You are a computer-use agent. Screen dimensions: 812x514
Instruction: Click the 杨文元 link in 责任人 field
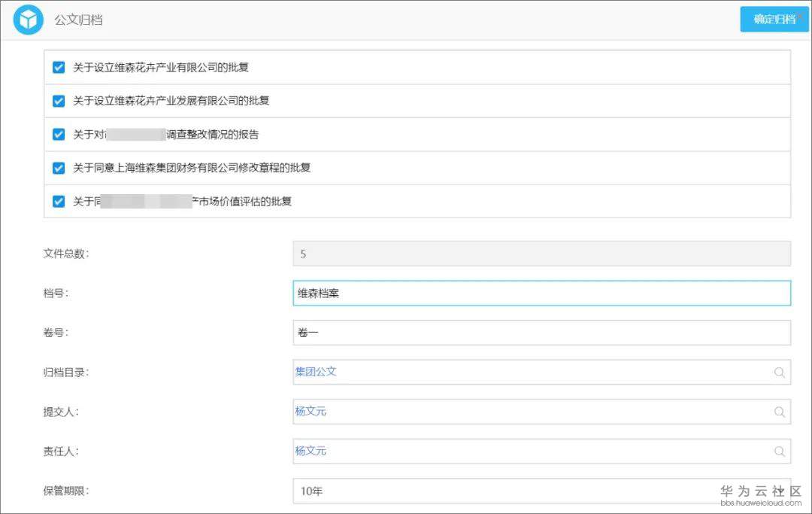click(311, 451)
